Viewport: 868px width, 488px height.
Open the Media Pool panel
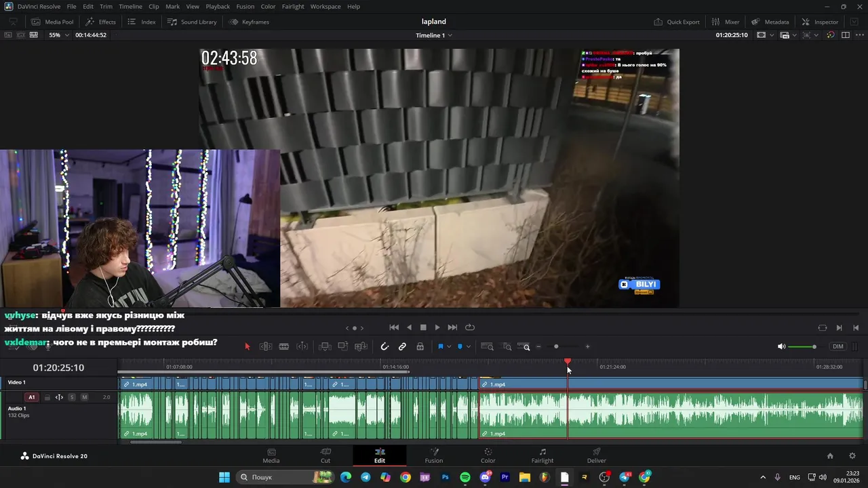pyautogui.click(x=52, y=22)
